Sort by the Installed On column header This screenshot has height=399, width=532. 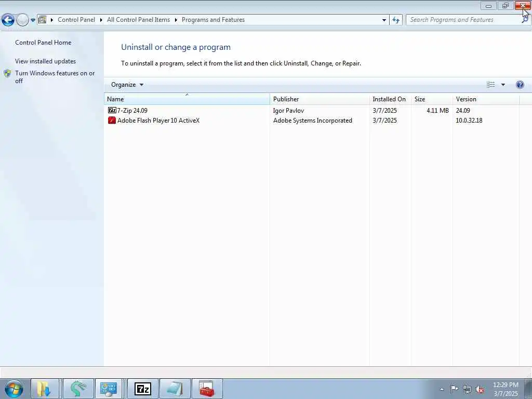[390, 99]
